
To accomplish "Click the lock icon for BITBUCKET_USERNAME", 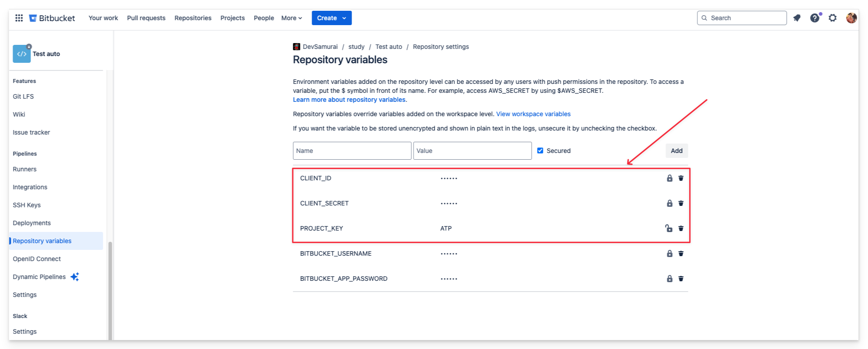I will click(670, 253).
